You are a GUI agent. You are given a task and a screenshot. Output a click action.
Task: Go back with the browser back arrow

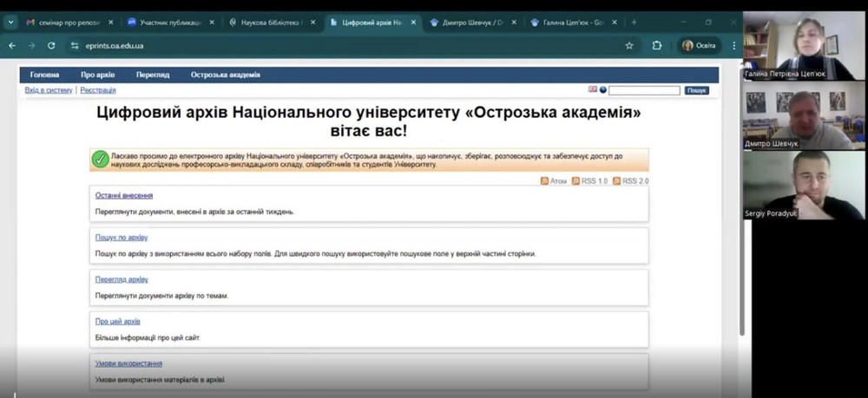[x=12, y=45]
